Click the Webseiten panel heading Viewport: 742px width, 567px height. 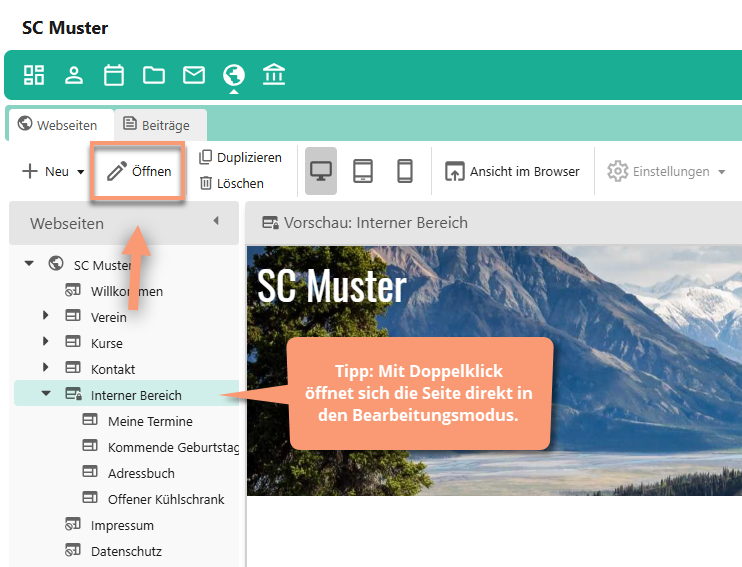point(67,223)
